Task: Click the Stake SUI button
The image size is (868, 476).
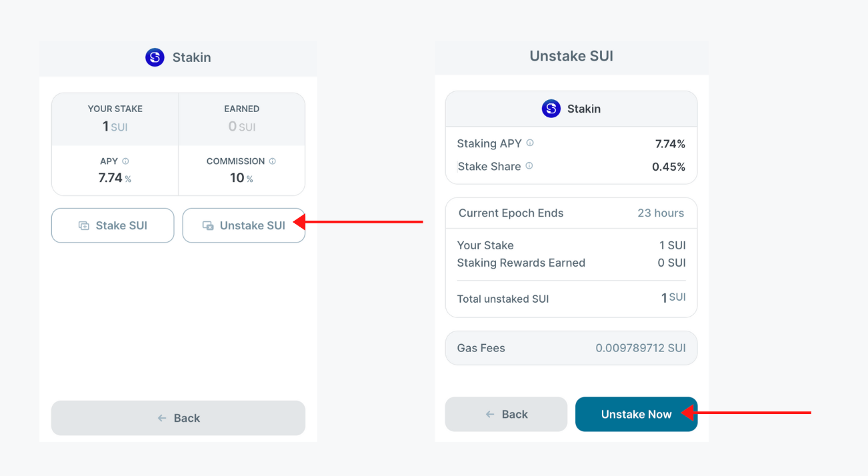Action: [113, 225]
